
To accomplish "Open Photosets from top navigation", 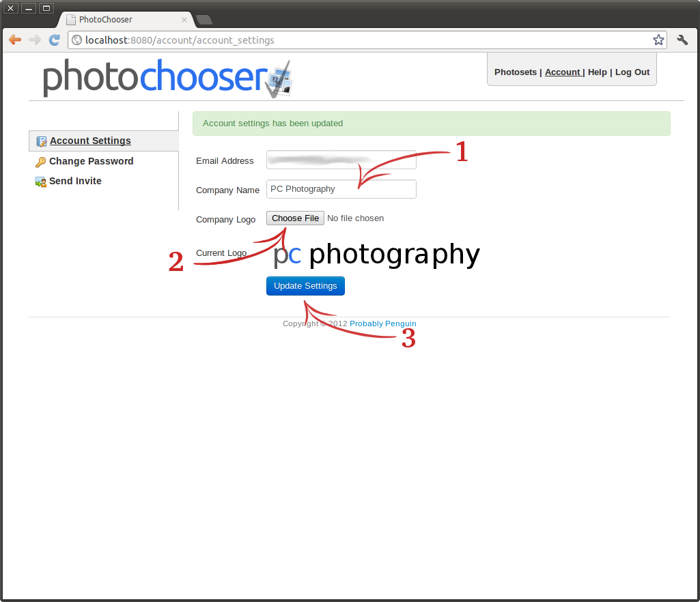I will [515, 72].
